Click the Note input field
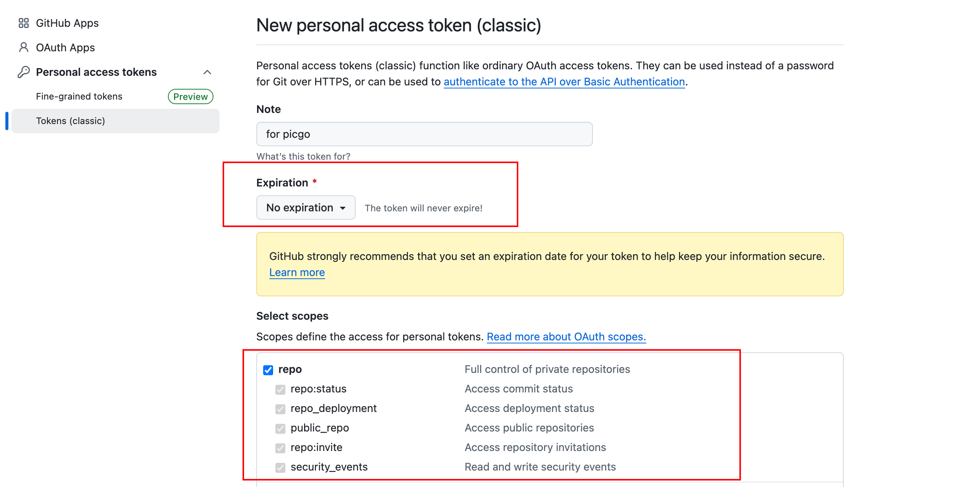The width and height of the screenshot is (980, 487). pos(425,134)
